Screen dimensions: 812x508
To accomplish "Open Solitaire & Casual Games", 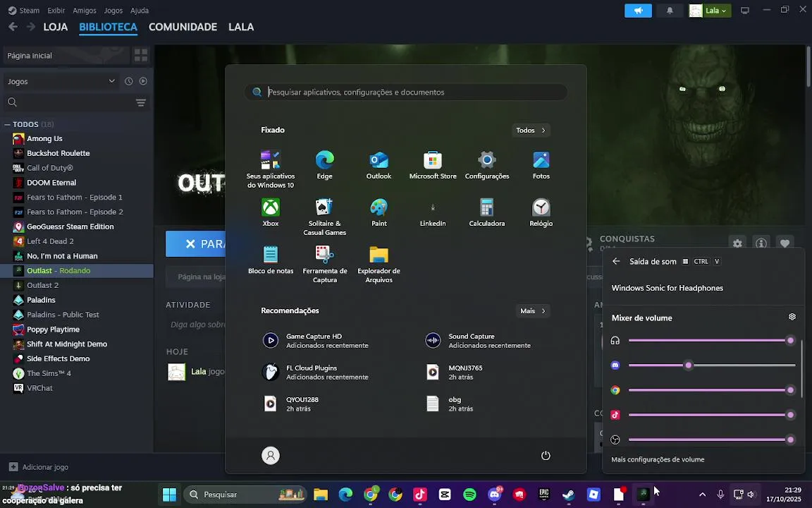I will pos(325,217).
